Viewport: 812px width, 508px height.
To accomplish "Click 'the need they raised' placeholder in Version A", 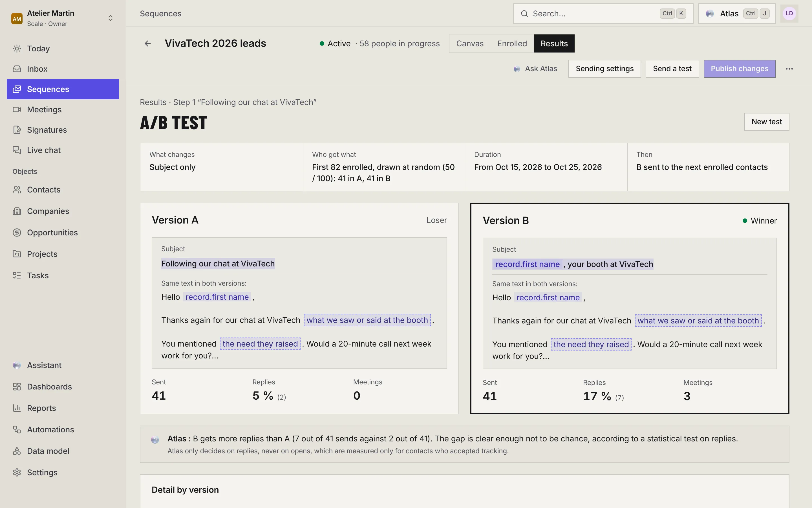I will click(260, 344).
